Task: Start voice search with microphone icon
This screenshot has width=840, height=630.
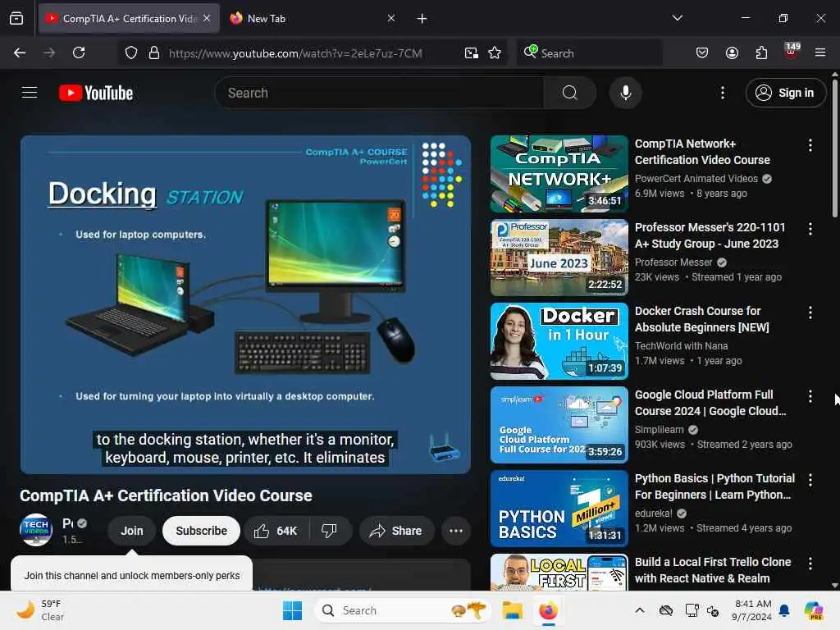Action: pos(625,93)
